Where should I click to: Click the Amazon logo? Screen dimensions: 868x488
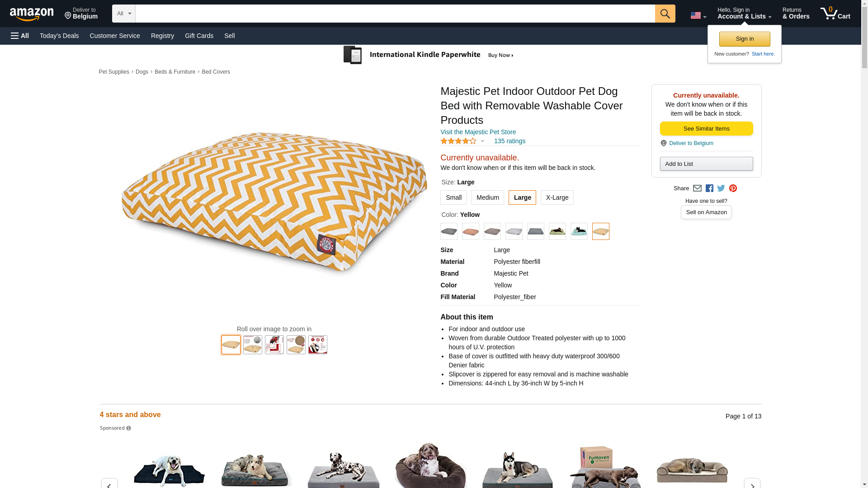(32, 14)
